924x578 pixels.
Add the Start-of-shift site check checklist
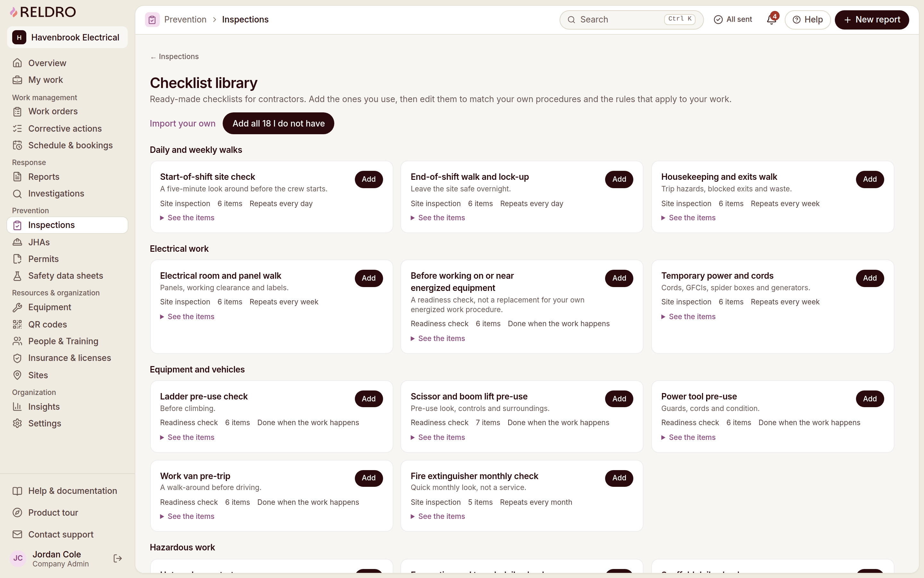pos(368,179)
